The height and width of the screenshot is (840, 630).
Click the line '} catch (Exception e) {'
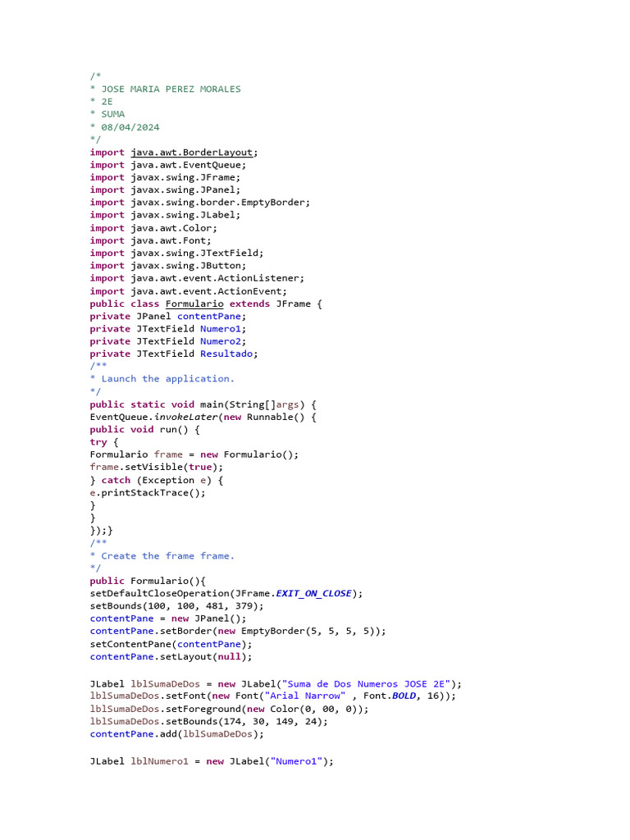pos(157,480)
